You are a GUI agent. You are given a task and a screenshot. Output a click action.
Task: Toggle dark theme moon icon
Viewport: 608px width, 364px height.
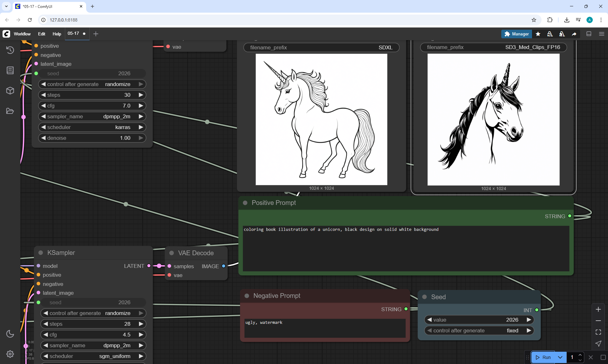tap(10, 334)
